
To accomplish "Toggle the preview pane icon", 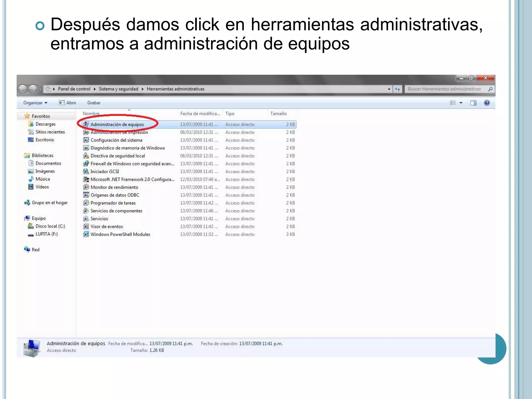I will click(x=473, y=103).
